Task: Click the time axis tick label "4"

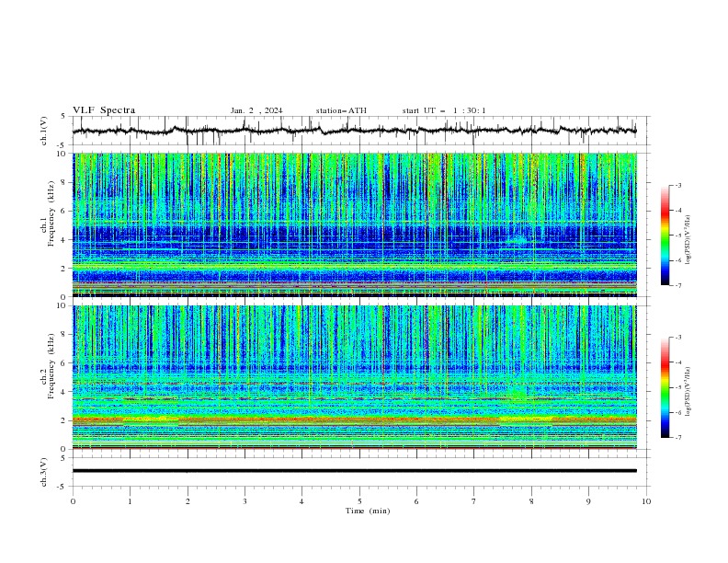Action: [301, 501]
